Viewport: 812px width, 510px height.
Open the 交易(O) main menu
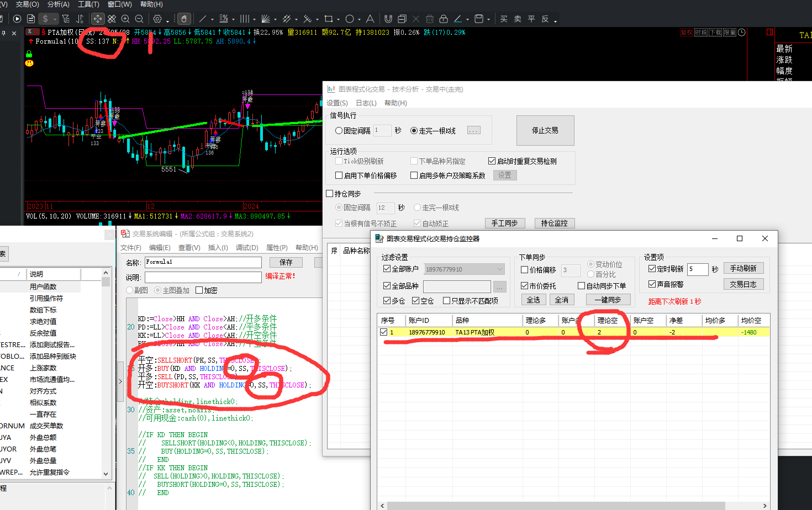[28, 4]
